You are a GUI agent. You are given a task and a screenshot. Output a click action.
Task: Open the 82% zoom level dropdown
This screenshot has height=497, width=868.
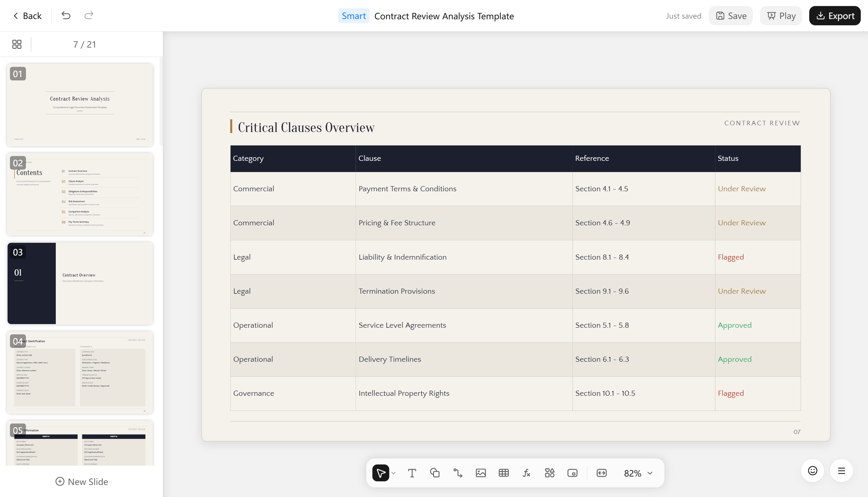pyautogui.click(x=638, y=473)
